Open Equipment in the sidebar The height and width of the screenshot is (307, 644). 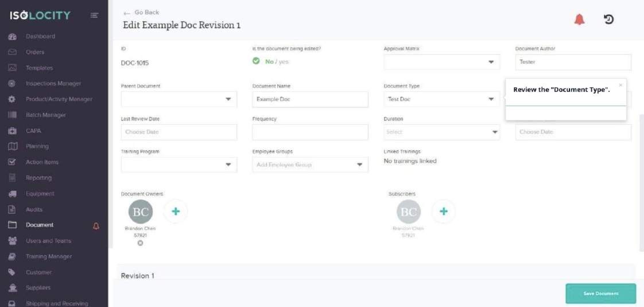(40, 194)
